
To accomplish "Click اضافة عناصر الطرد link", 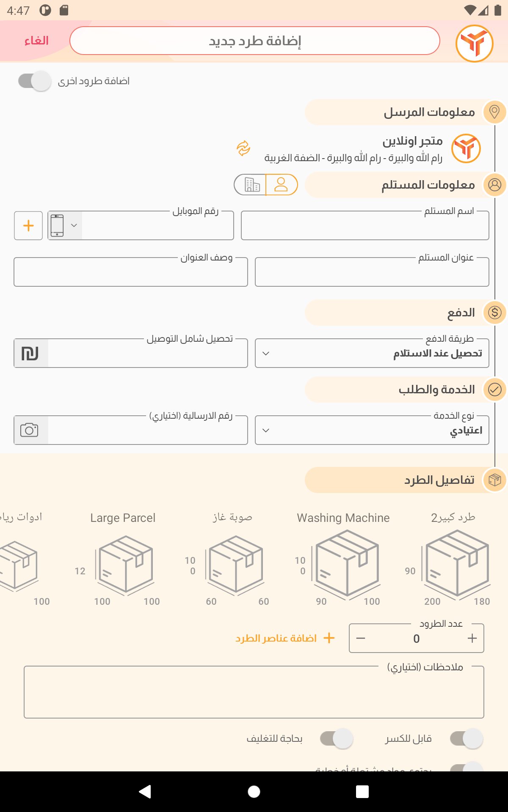I will coord(285,638).
